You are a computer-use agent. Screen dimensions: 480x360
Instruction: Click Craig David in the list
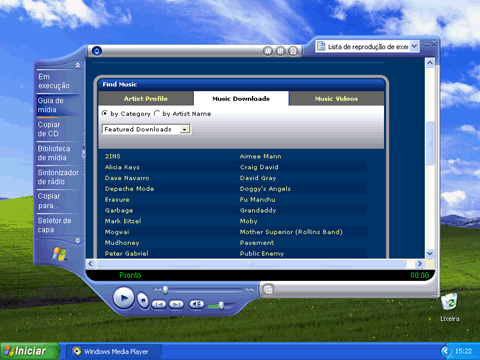(259, 167)
